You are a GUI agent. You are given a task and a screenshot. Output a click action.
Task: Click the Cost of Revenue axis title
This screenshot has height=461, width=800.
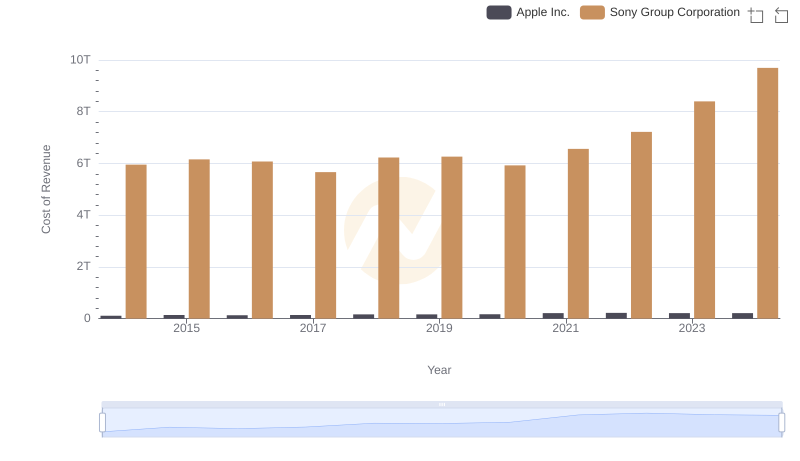pos(46,189)
